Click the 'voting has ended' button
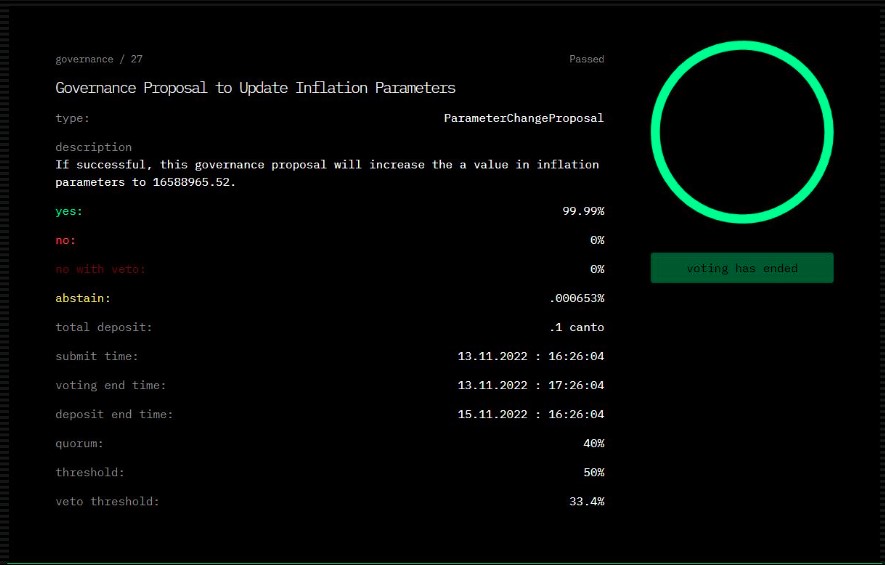885x565 pixels. tap(741, 268)
